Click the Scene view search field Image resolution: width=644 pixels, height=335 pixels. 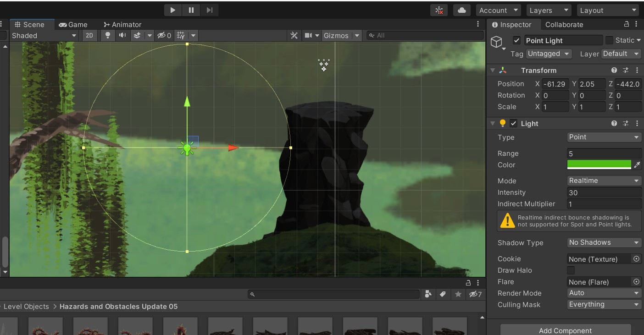click(x=425, y=35)
